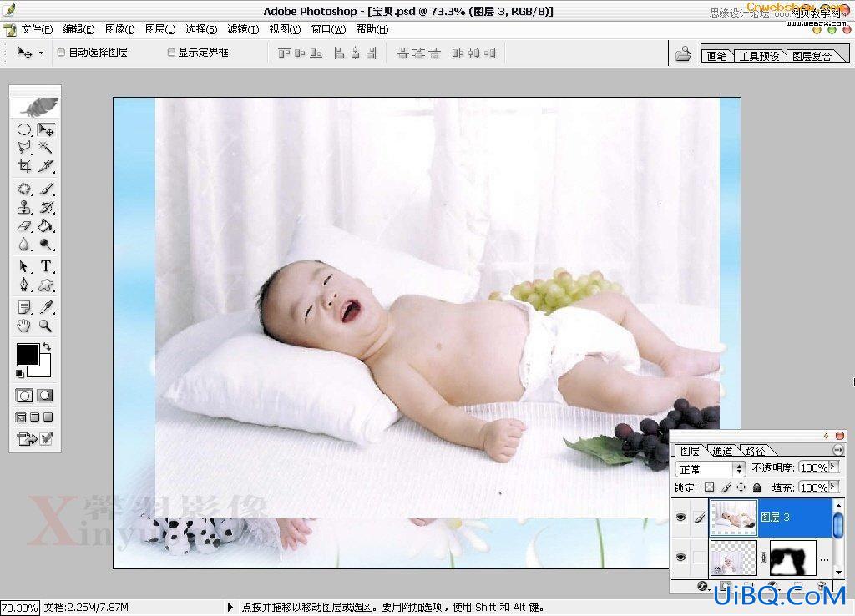The image size is (855, 616).
Task: Select the Hand tool
Action: coord(24,326)
